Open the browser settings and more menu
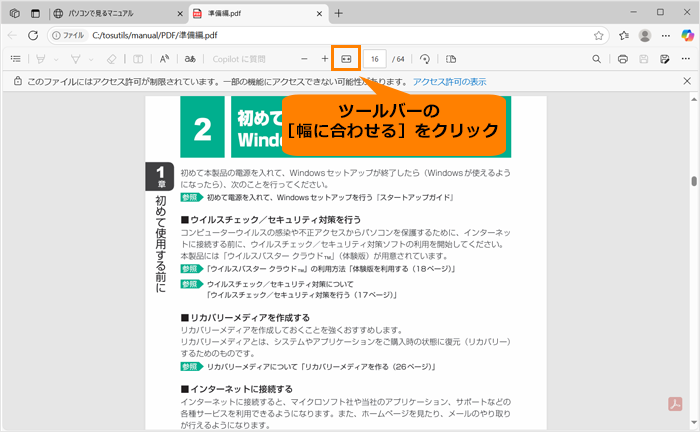 pyautogui.click(x=666, y=35)
